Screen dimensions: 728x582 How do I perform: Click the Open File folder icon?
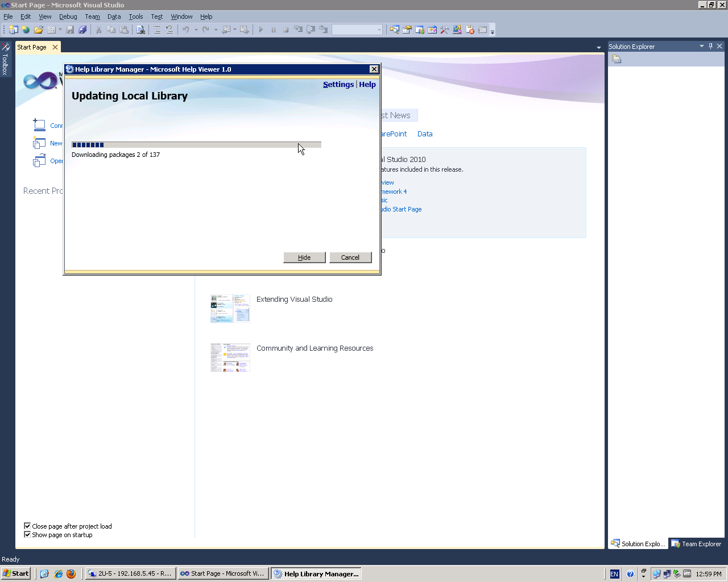(38, 30)
